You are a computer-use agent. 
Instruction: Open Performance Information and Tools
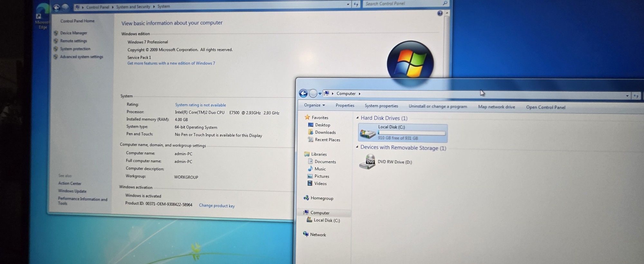tap(82, 201)
